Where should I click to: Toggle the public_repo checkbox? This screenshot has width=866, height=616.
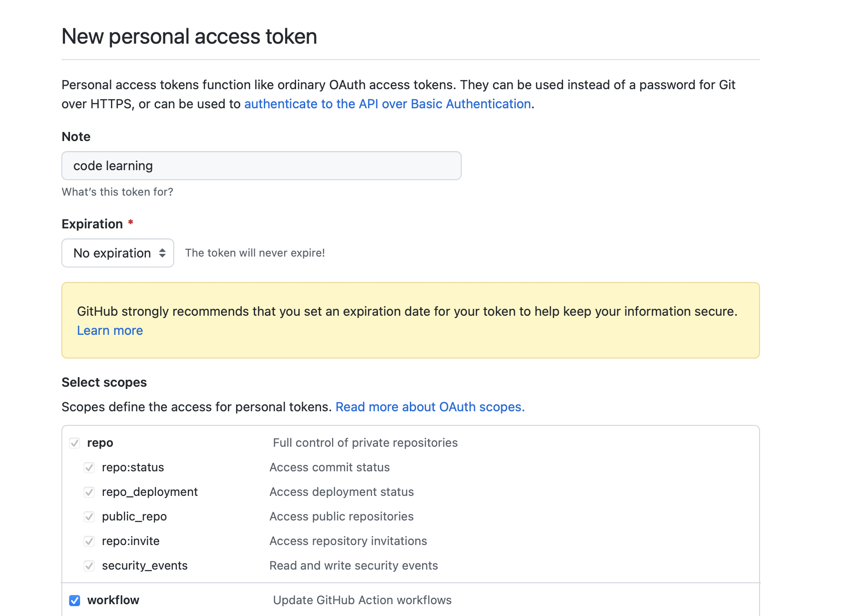89,516
